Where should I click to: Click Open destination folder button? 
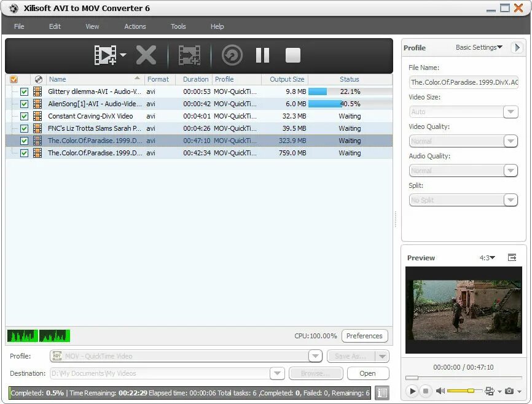click(368, 373)
